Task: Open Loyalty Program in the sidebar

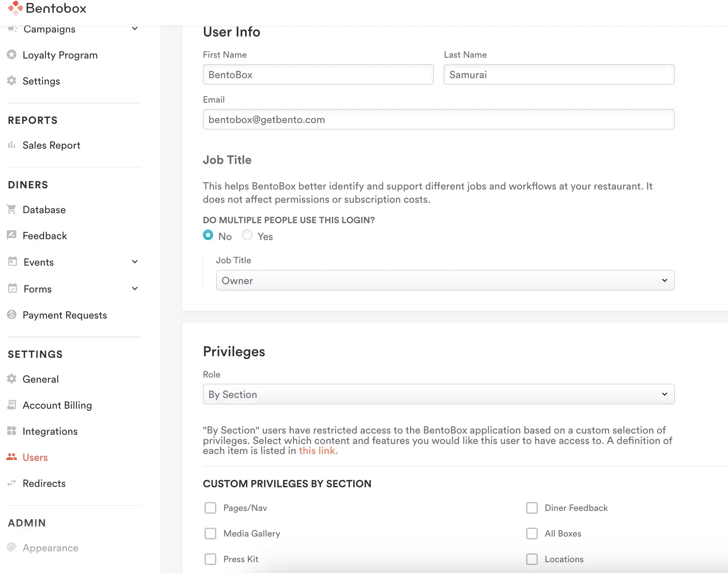Action: (60, 55)
